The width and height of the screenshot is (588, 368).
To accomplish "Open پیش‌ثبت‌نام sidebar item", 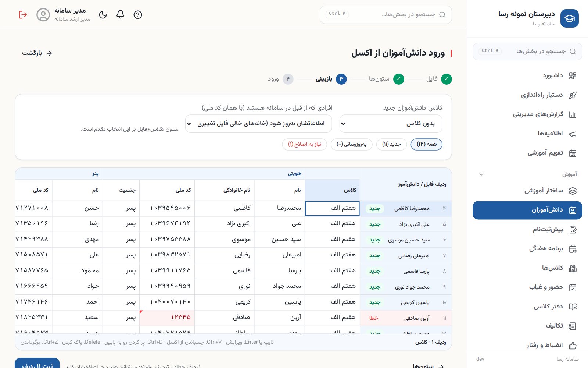I will coord(527,230).
